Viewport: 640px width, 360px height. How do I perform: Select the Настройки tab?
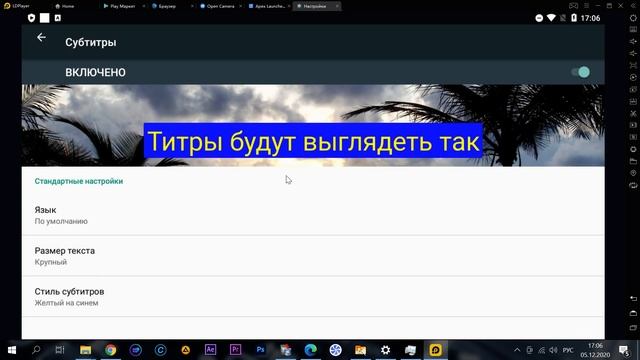tap(314, 6)
